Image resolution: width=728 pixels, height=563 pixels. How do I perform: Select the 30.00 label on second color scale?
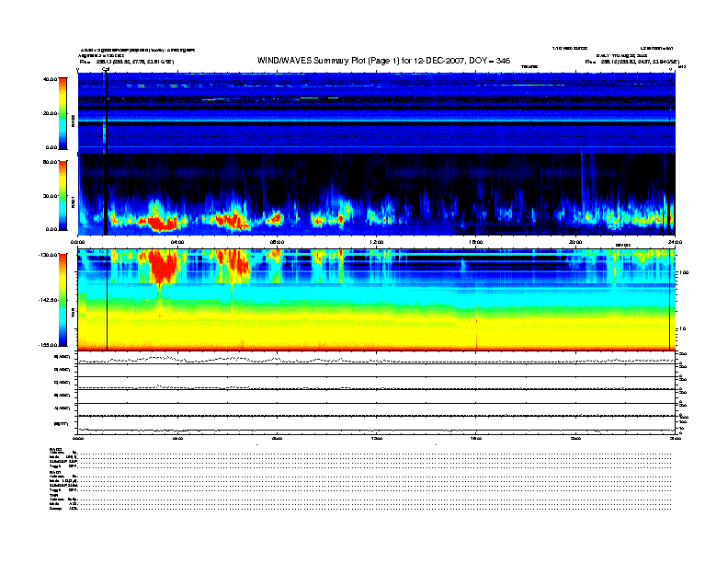click(x=51, y=196)
